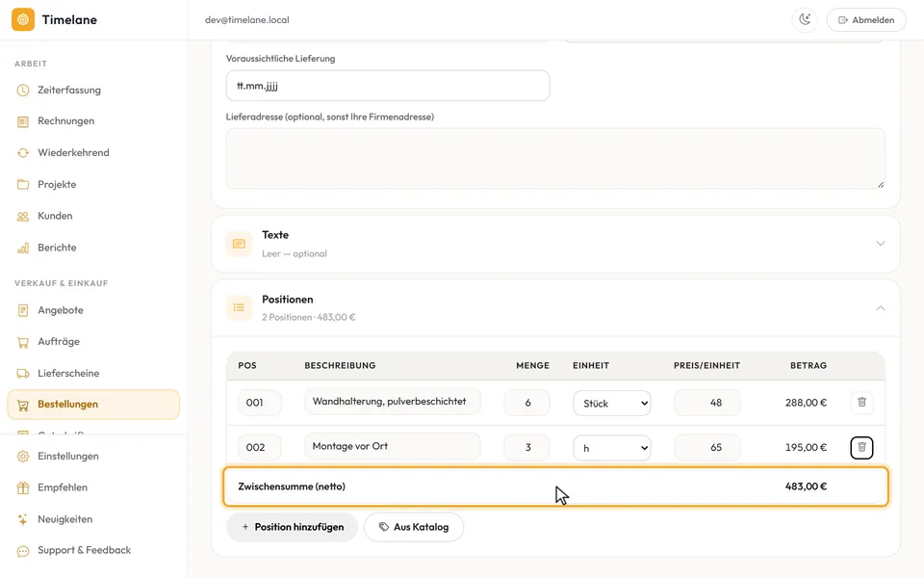Delete the Wandhalterung position via trash icon

point(861,403)
